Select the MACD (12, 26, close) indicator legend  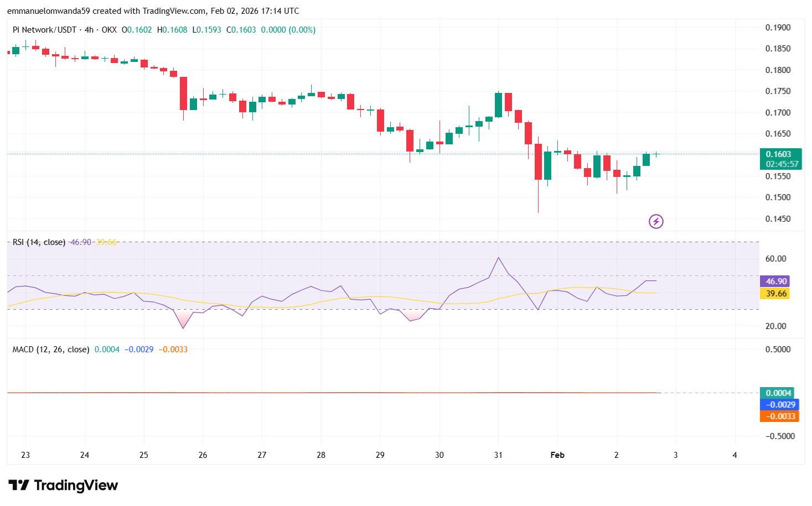[50, 349]
